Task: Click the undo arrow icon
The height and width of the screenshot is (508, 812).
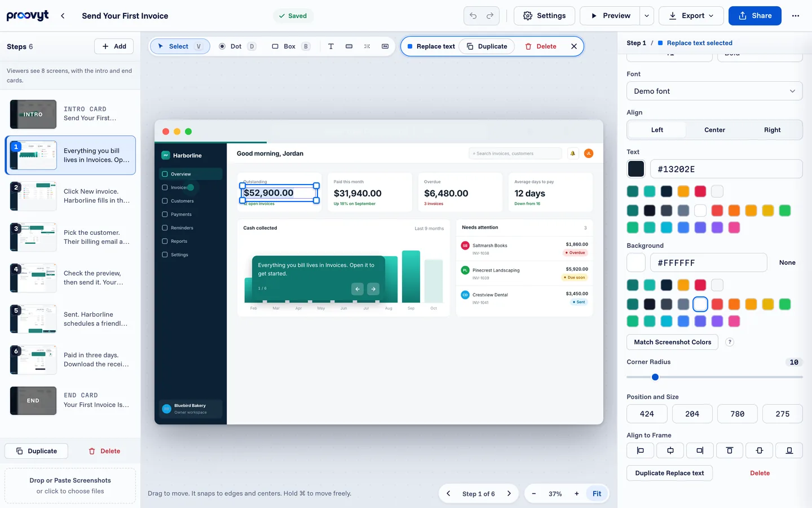Action: (x=473, y=16)
